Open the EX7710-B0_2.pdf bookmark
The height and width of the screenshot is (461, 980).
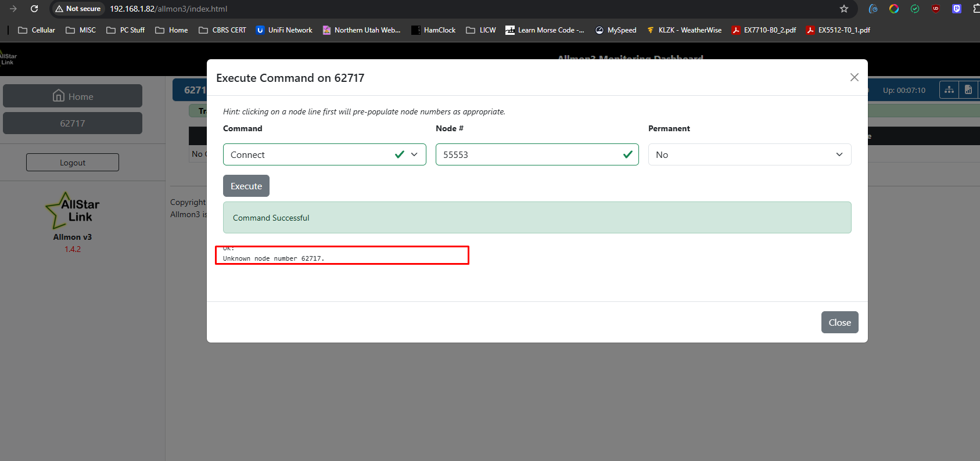coord(764,30)
